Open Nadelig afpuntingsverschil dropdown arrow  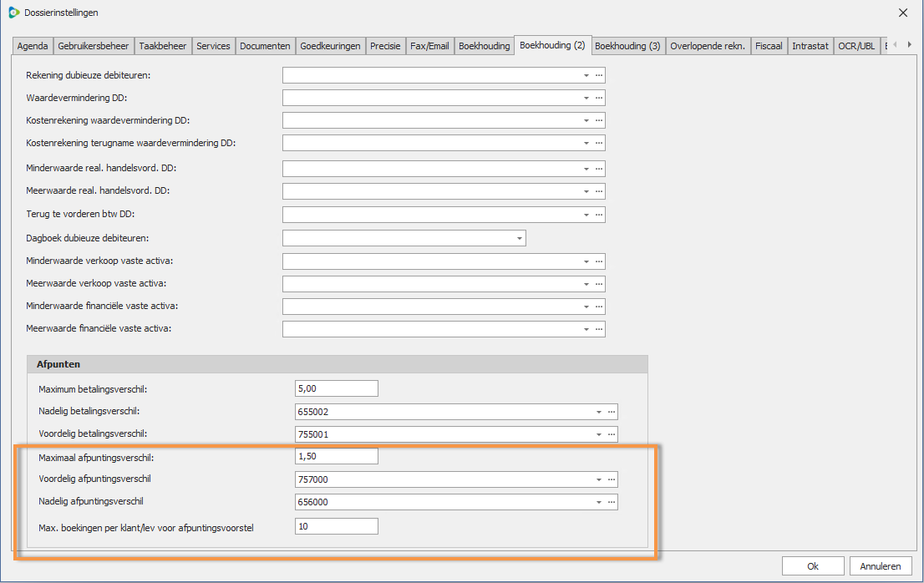point(599,502)
